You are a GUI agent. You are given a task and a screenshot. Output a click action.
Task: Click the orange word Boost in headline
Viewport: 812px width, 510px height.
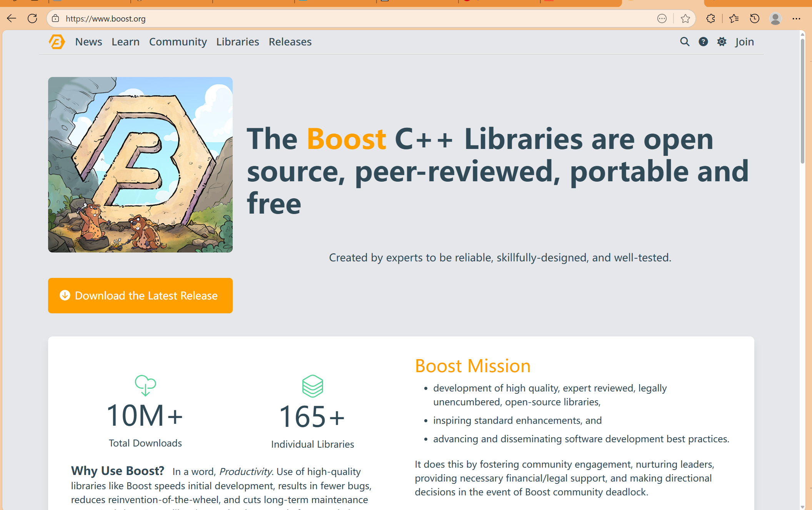(x=346, y=139)
